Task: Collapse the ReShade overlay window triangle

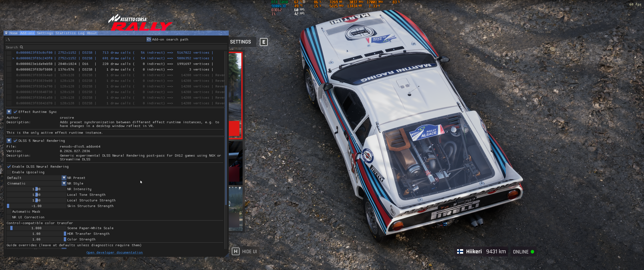Action: click(6, 33)
